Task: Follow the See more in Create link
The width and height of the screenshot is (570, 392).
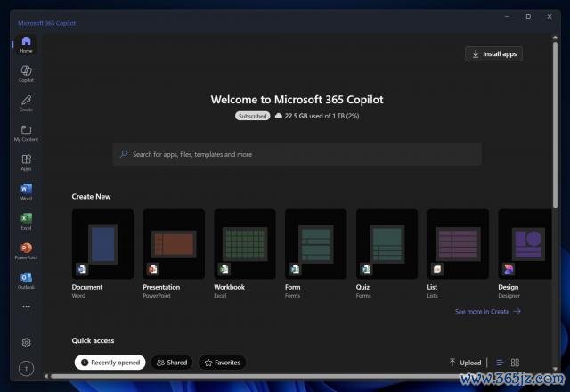Action: tap(488, 311)
